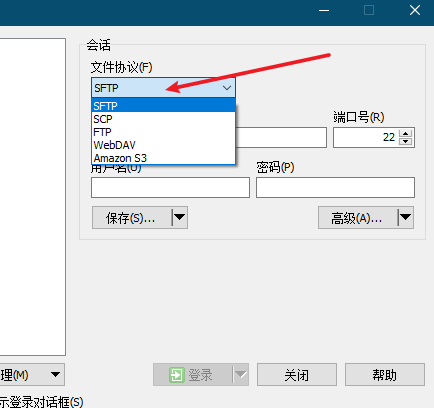Pick FTP in the file protocol list
Viewport: 434px width, 408px height.
click(x=163, y=132)
